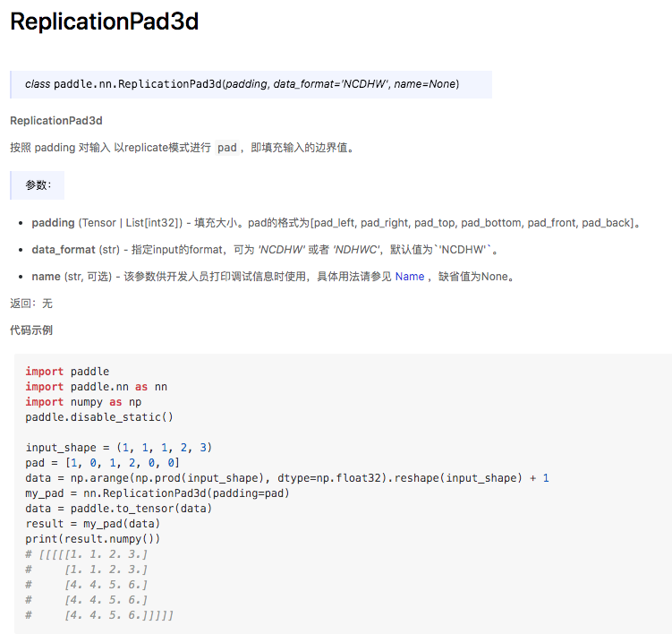Viewport: 672px width, 634px height.
Task: Click the code line 'import paddle'
Action: point(67,372)
